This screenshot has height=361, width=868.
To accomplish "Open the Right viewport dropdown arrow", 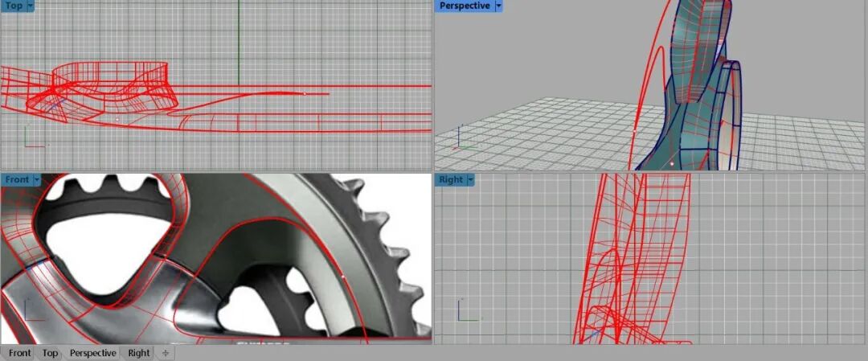I will 470,180.
